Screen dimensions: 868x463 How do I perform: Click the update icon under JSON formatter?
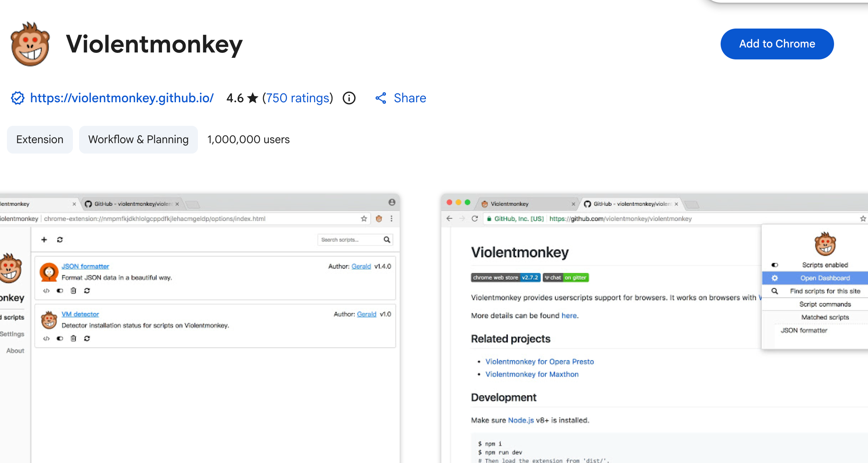point(87,291)
